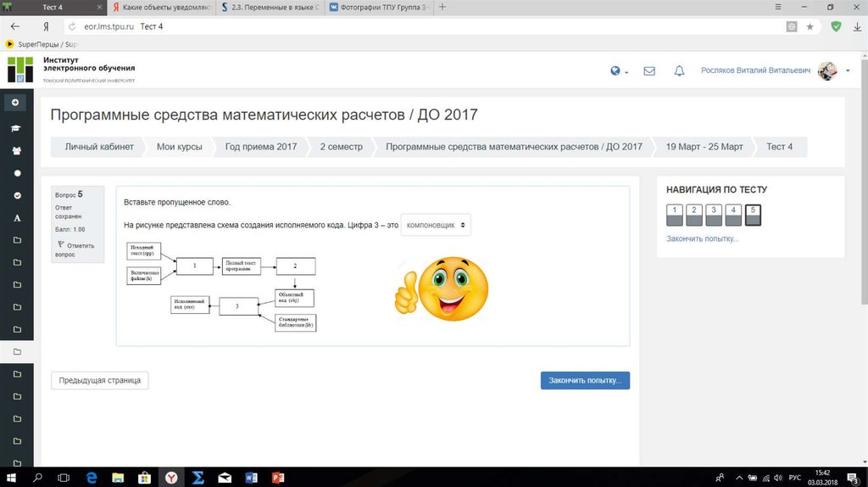Click the letter A icon in sidebar
868x487 pixels.
click(x=17, y=218)
